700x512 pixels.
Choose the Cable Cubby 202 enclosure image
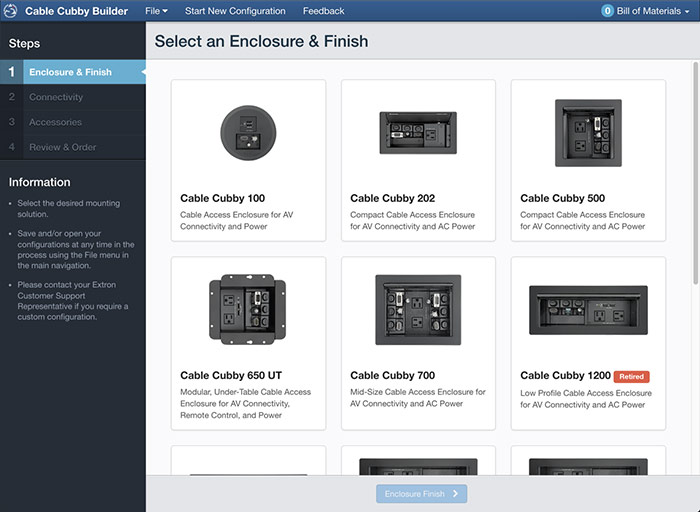click(418, 133)
